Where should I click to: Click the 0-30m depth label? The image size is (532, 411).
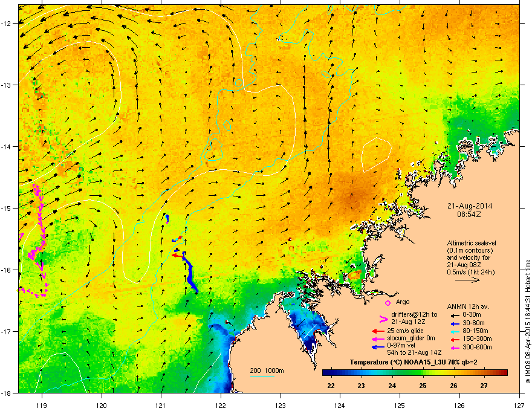click(472, 315)
